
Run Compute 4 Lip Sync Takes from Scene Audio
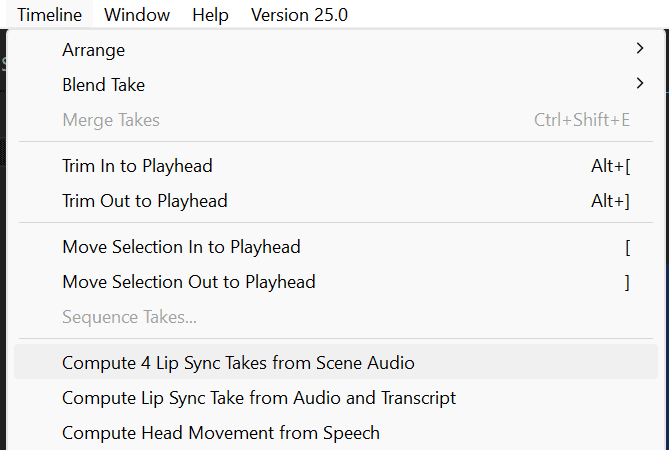click(x=336, y=363)
